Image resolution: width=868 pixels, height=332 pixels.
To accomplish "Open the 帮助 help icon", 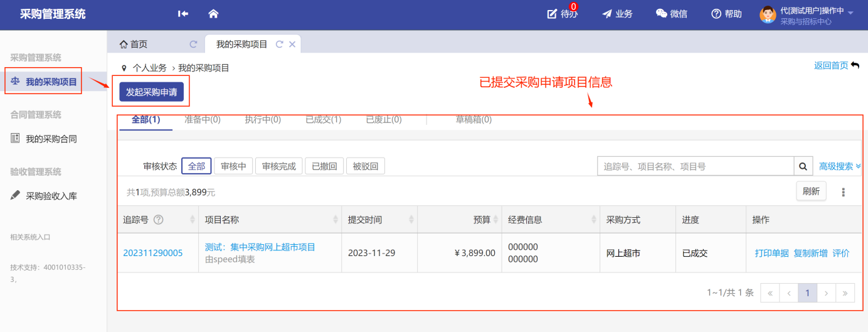I will click(726, 14).
